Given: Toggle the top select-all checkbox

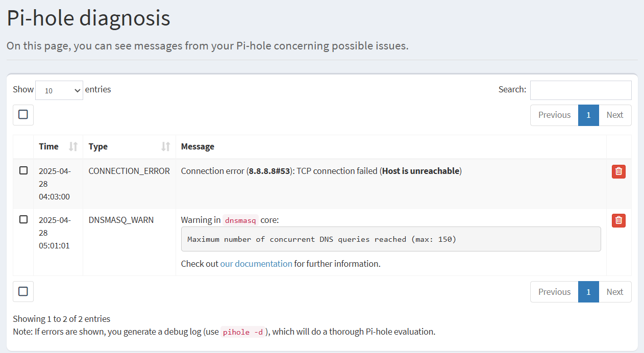Looking at the screenshot, I should click(23, 115).
